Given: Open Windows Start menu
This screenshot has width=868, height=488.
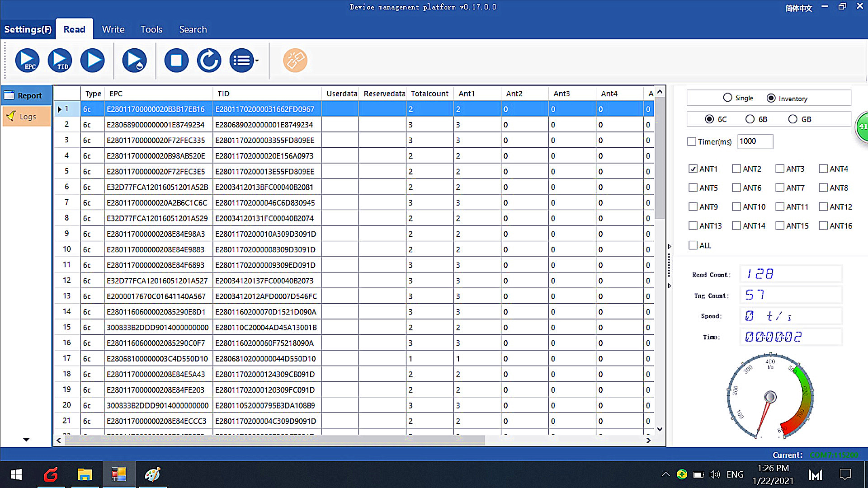Looking at the screenshot, I should pos(16,474).
